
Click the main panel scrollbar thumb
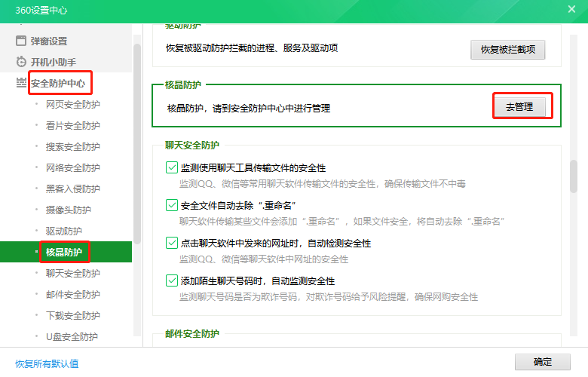pos(574,176)
